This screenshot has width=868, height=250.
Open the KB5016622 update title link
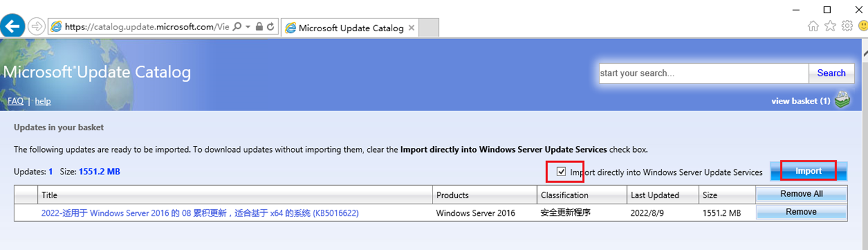click(199, 213)
